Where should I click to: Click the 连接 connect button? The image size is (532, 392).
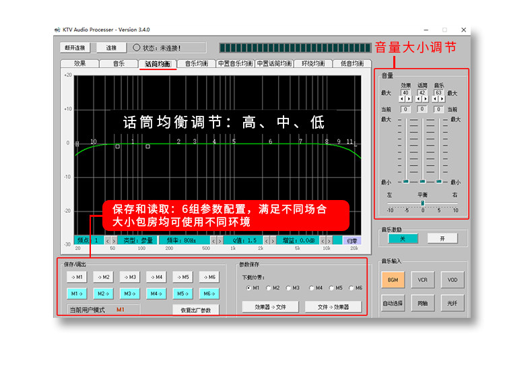click(111, 48)
